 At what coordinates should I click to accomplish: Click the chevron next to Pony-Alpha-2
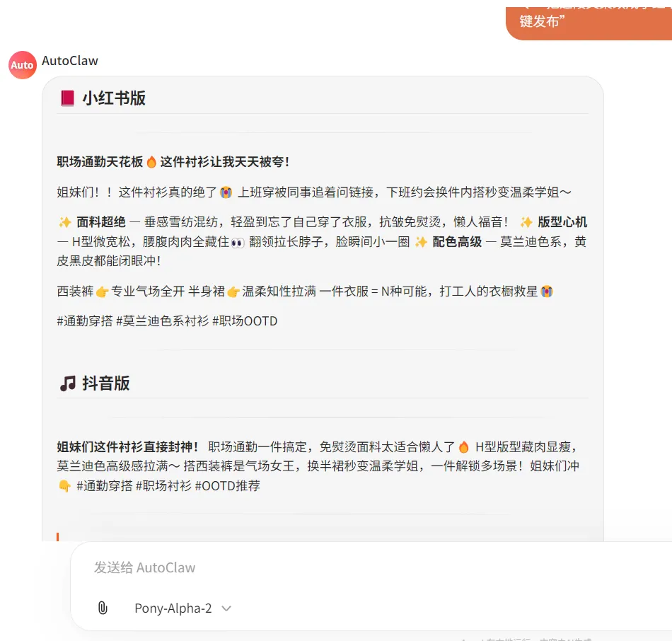click(x=226, y=608)
